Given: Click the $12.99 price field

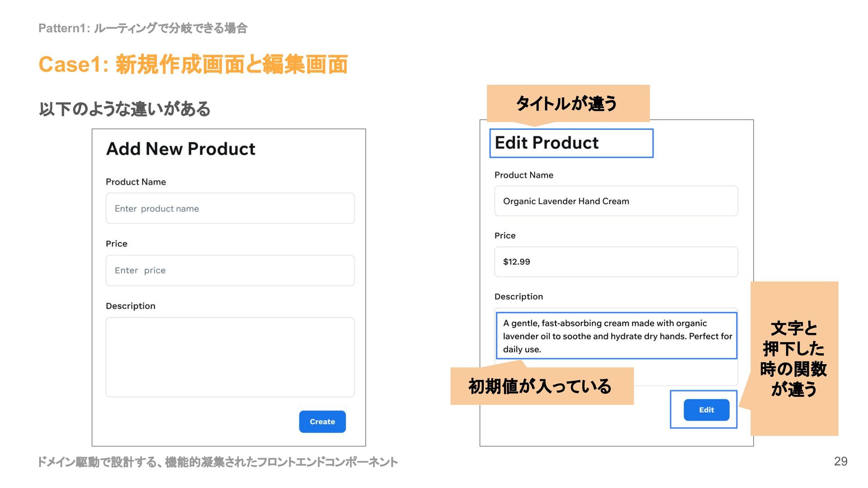Looking at the screenshot, I should click(x=616, y=262).
